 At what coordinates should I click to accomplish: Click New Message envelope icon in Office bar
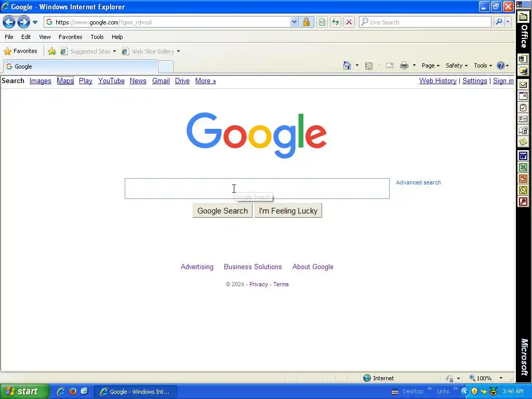pos(523,85)
